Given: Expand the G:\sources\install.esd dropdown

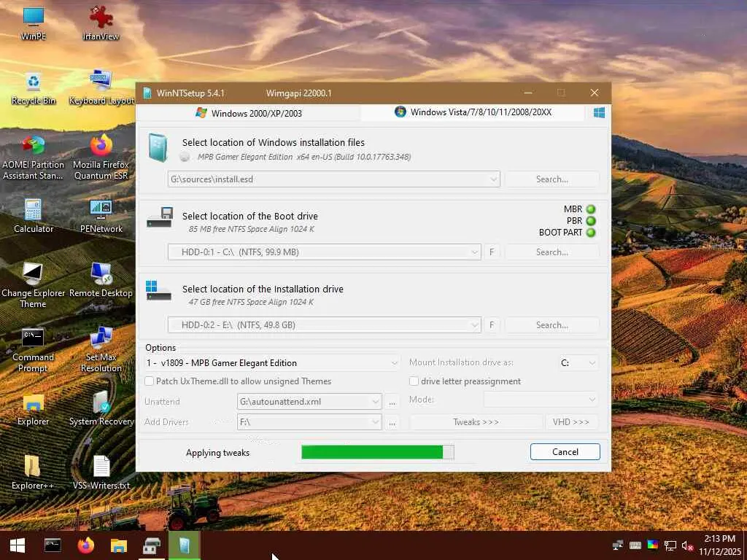Looking at the screenshot, I should (x=494, y=179).
